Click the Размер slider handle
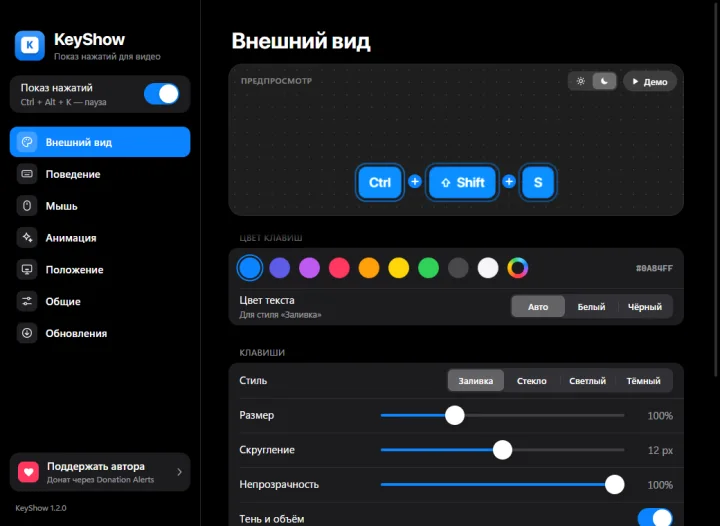Image resolution: width=720 pixels, height=526 pixels. pyautogui.click(x=455, y=415)
